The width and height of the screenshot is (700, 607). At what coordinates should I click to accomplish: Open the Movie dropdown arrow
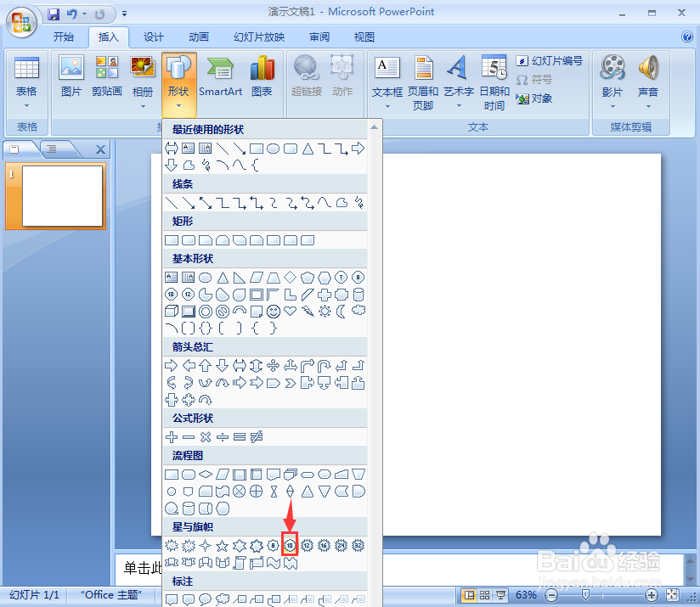[612, 106]
